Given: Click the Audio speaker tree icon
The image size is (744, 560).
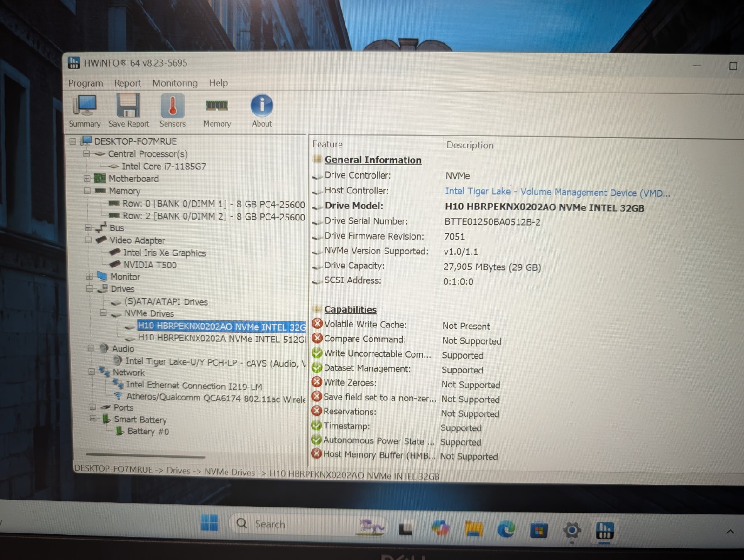Looking at the screenshot, I should point(104,348).
